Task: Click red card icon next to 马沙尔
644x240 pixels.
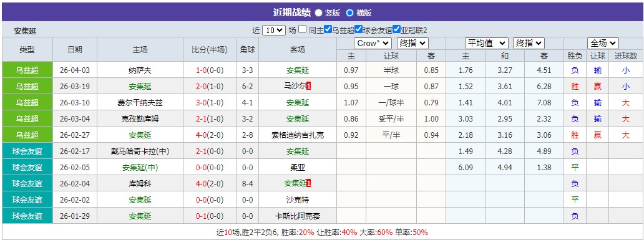Action: [x=309, y=86]
